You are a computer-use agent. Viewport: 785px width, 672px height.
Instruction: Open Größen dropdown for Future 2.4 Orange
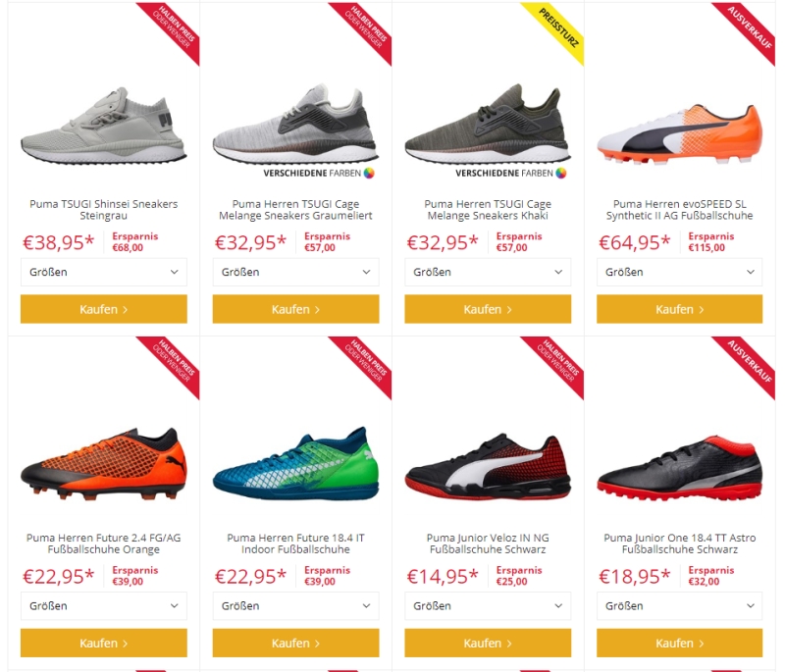[x=104, y=606]
